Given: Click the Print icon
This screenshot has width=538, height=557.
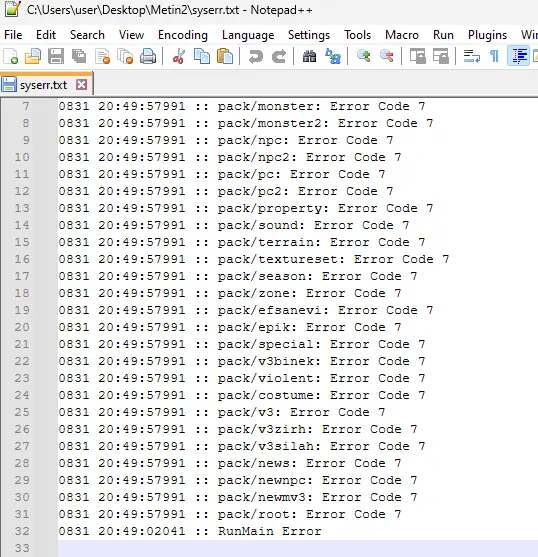Looking at the screenshot, I should point(148,56).
